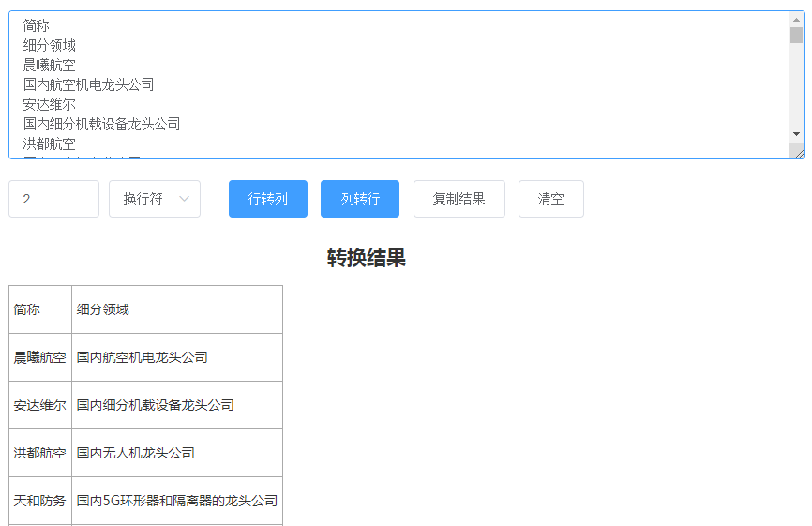The width and height of the screenshot is (812, 526).
Task: Select the 安达维尔 cell in the result table
Action: pos(40,405)
